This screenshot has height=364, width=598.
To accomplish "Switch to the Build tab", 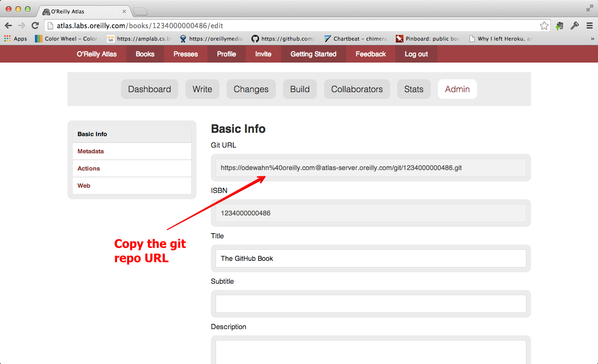I will click(x=300, y=89).
